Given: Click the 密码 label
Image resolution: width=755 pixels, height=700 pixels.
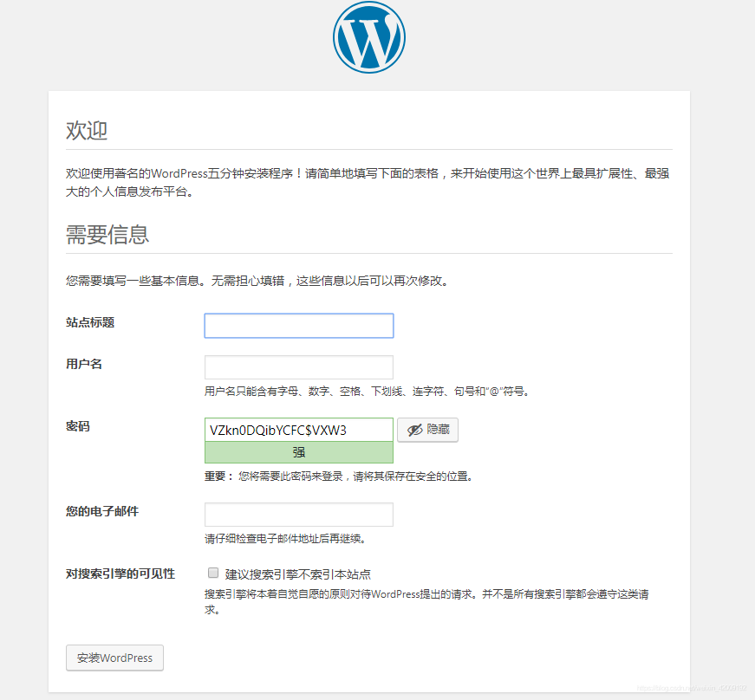Looking at the screenshot, I should click(x=77, y=426).
